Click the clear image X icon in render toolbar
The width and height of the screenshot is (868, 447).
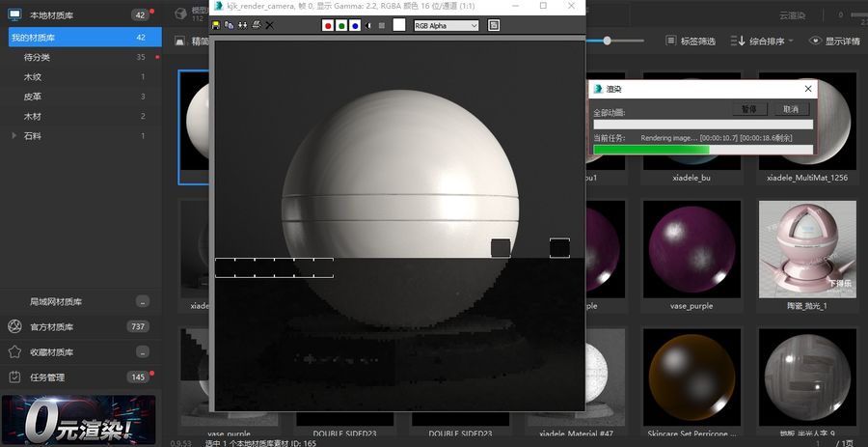[x=270, y=25]
